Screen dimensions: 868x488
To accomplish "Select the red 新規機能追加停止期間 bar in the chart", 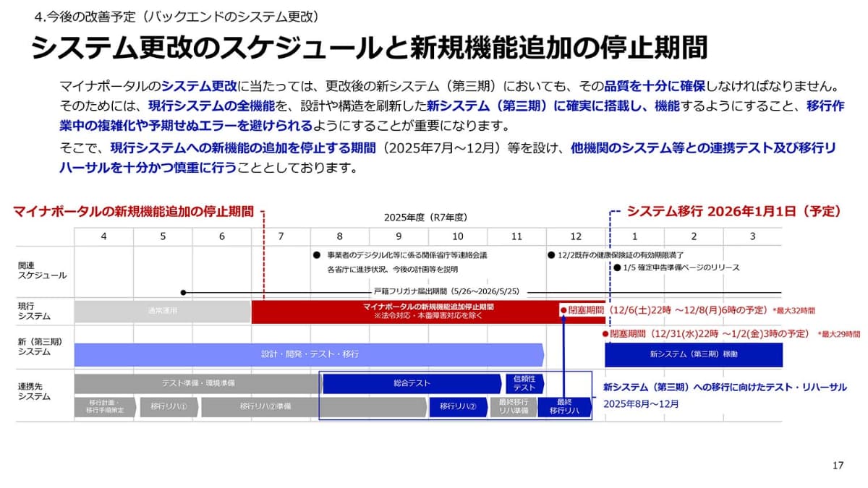I will pyautogui.click(x=428, y=312).
